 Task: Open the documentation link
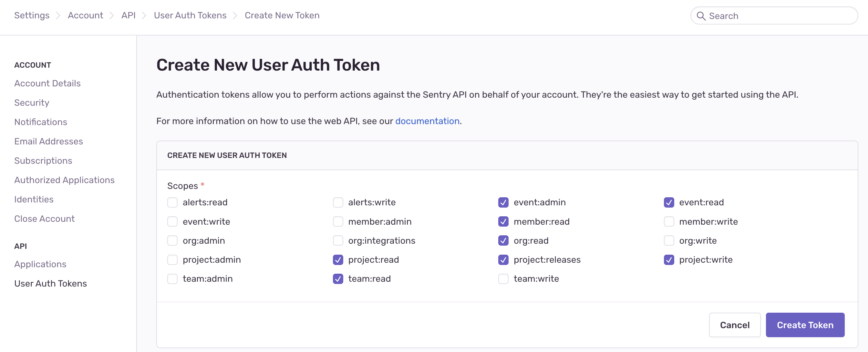pos(427,121)
